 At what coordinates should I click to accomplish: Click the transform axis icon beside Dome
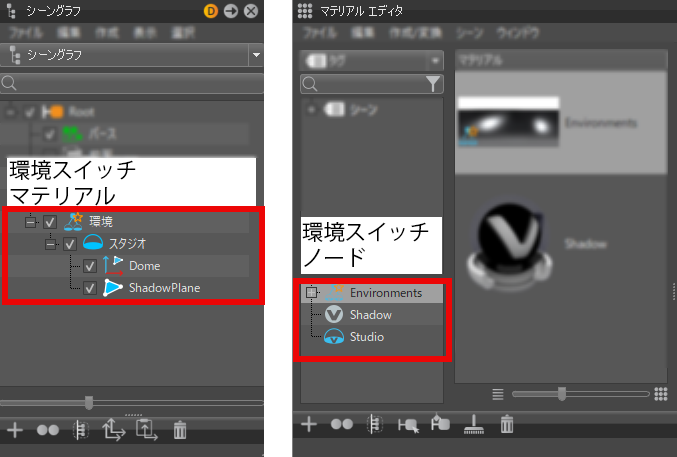(x=113, y=266)
